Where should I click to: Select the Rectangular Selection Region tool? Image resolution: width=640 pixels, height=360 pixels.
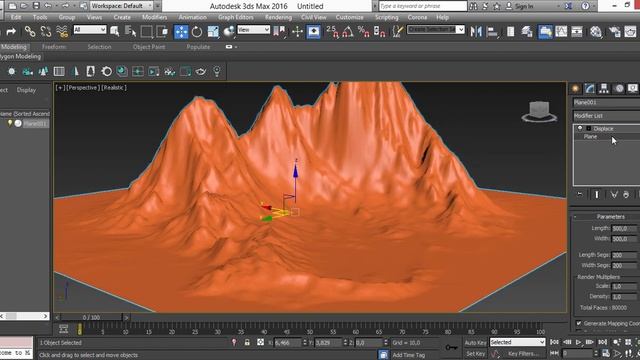point(146,31)
